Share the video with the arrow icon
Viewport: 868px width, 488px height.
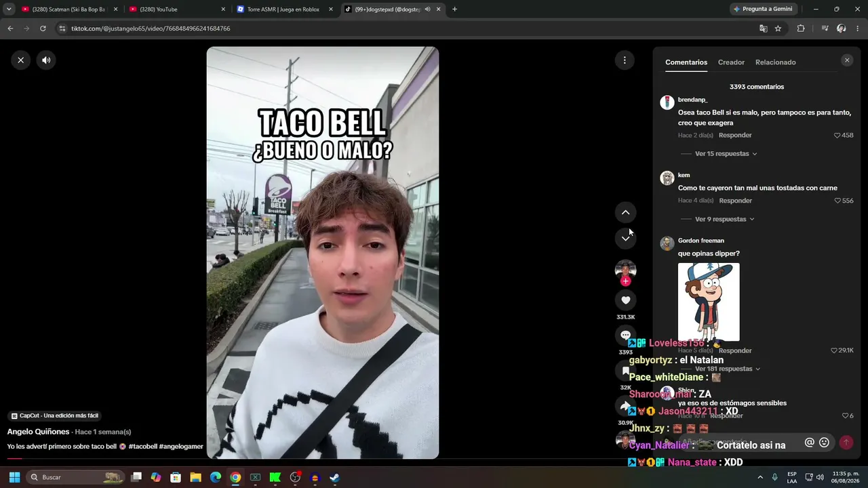tap(625, 406)
